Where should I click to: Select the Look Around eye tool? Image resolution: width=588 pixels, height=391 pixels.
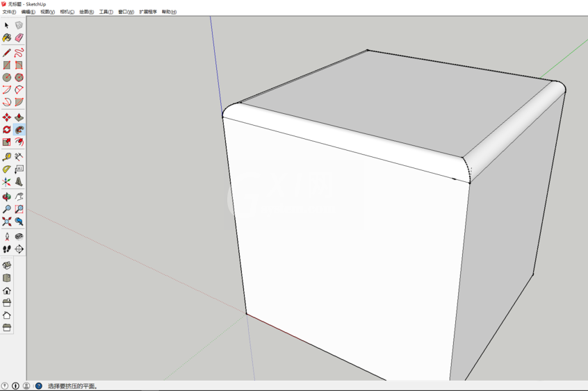click(19, 237)
